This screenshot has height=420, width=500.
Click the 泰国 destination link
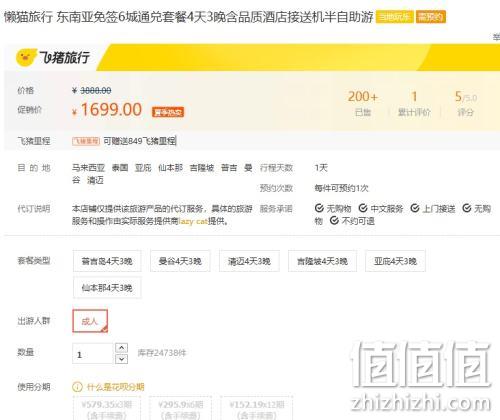point(120,168)
